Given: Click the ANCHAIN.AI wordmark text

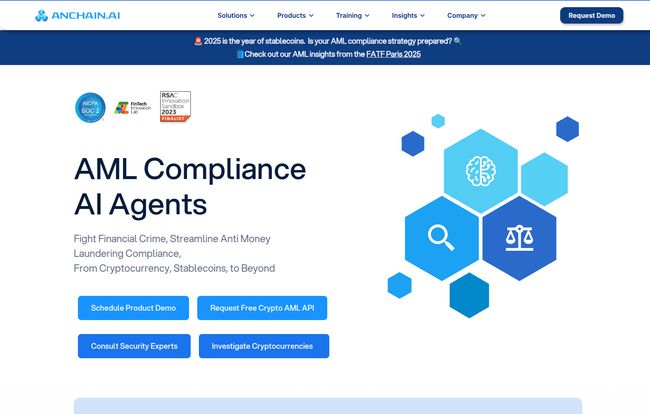Looking at the screenshot, I should (86, 16).
